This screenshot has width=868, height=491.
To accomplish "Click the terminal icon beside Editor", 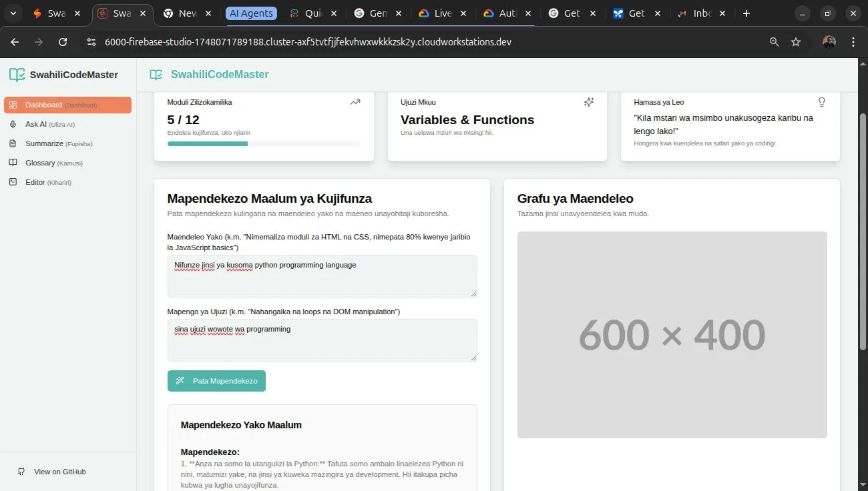I will click(x=13, y=182).
